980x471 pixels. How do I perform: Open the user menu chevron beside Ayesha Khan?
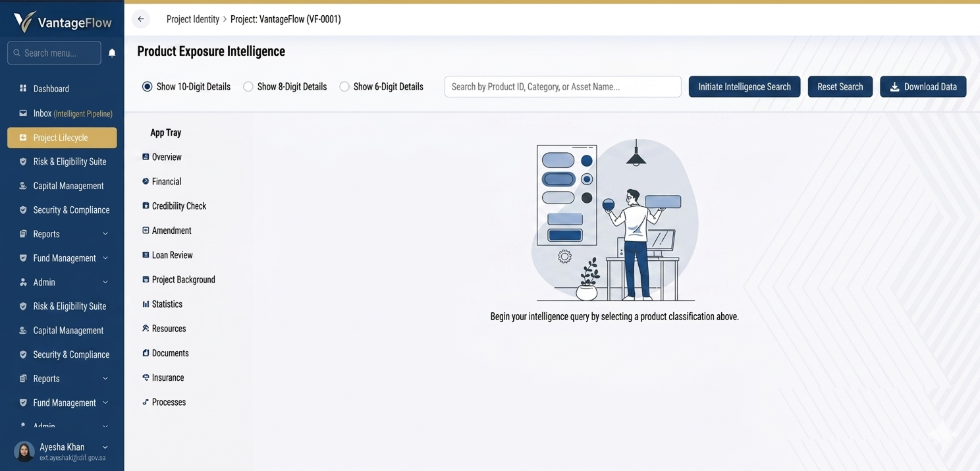tap(105, 447)
